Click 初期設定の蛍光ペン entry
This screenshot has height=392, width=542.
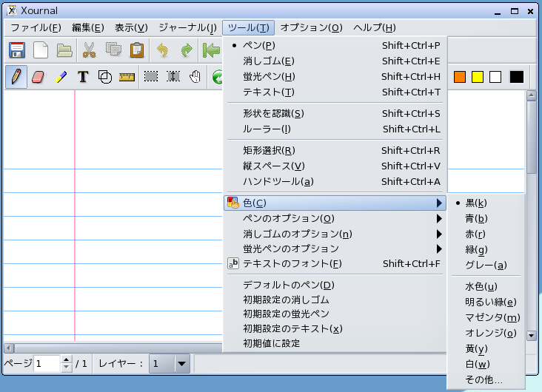tap(335, 314)
